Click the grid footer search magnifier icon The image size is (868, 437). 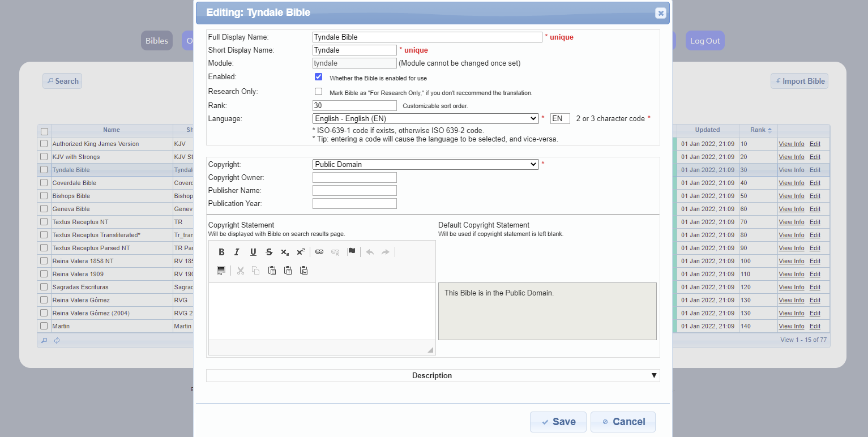coord(44,340)
